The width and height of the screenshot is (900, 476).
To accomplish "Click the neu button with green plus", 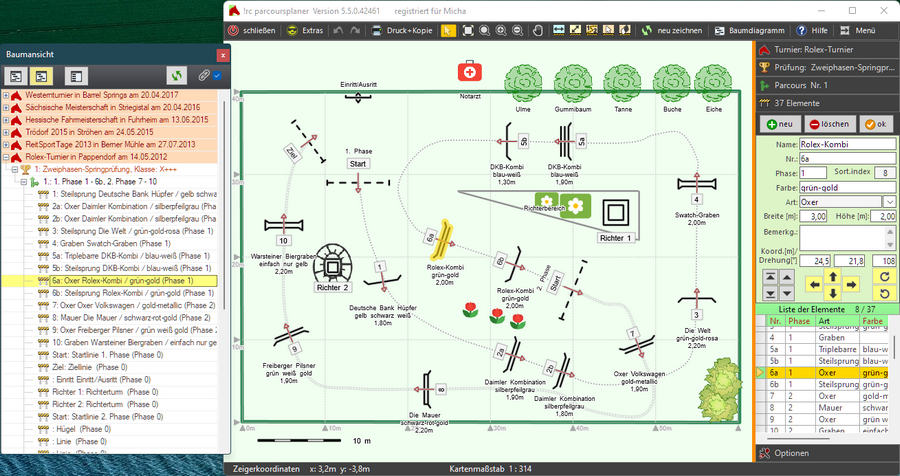I will pos(779,124).
